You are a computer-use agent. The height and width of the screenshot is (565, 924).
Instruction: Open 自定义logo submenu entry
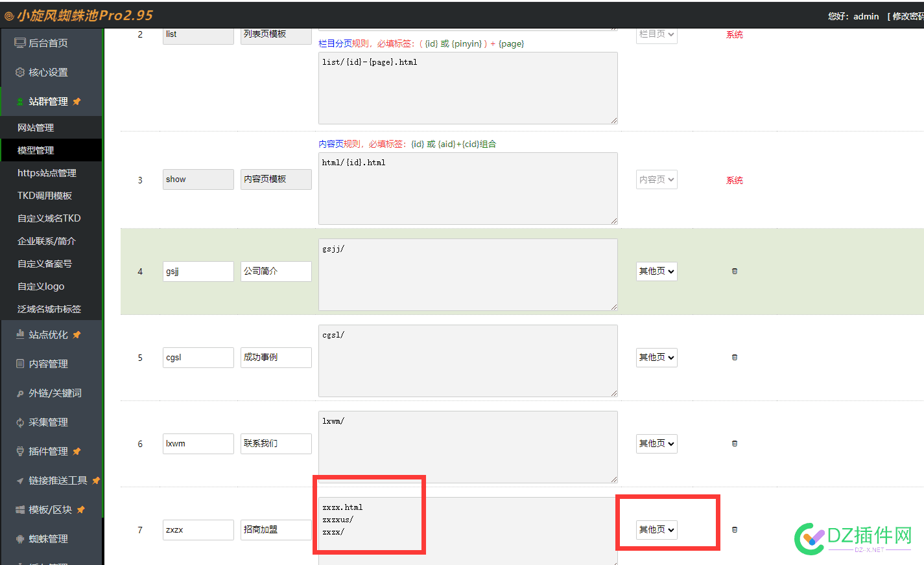tap(41, 286)
